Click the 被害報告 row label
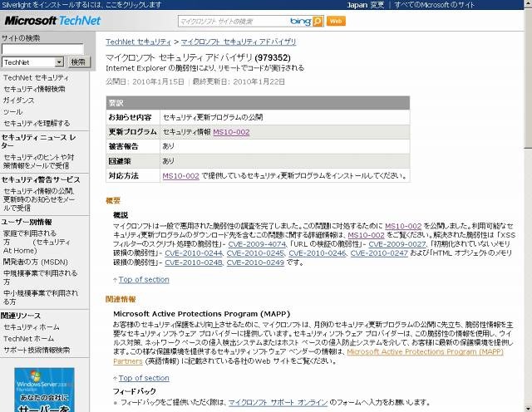This screenshot has height=412, width=532. click(x=124, y=146)
